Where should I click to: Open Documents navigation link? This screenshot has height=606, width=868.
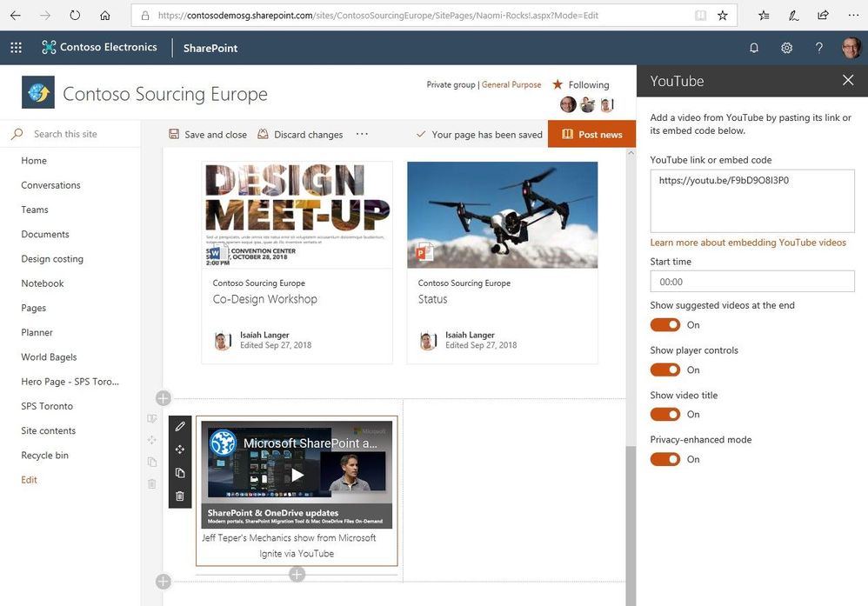[x=45, y=234]
